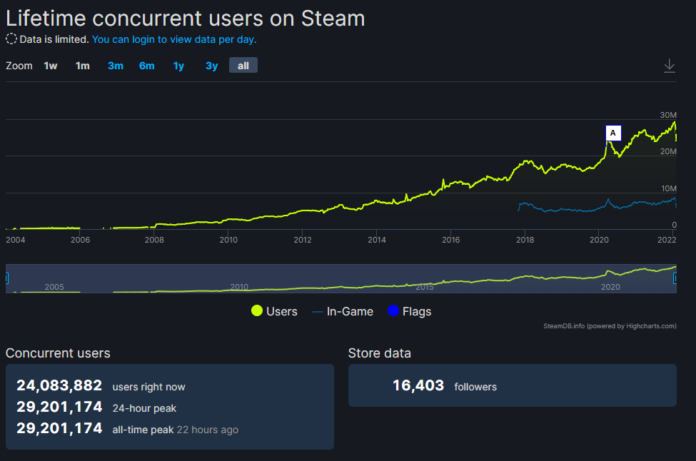Toggle the In-Game series in the legend

point(343,311)
